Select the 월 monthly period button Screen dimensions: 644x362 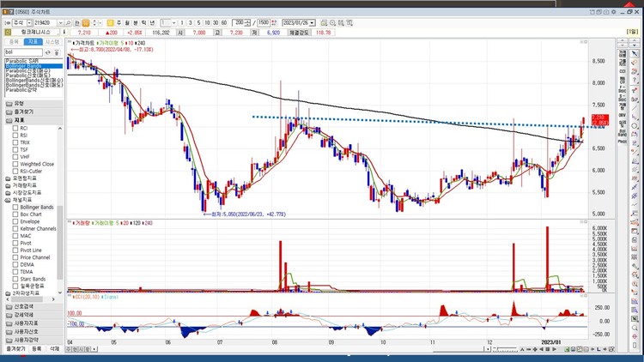coord(127,23)
